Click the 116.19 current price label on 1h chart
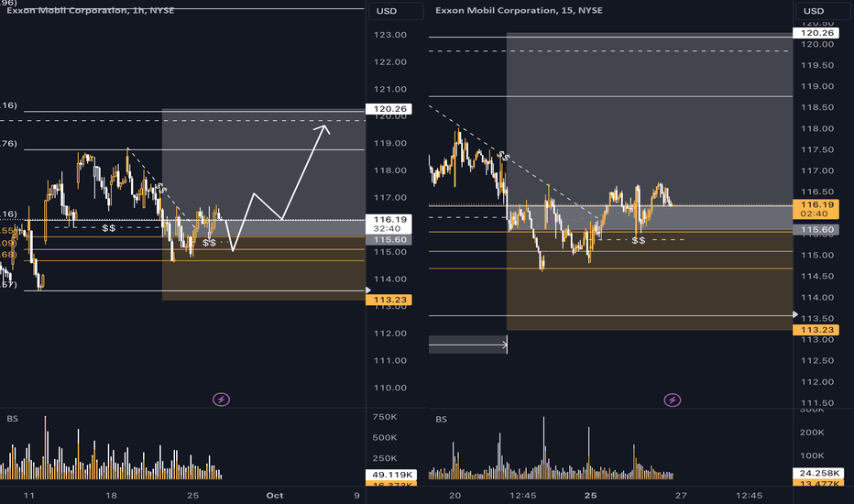Screen dimensions: 854x504 pos(389,224)
